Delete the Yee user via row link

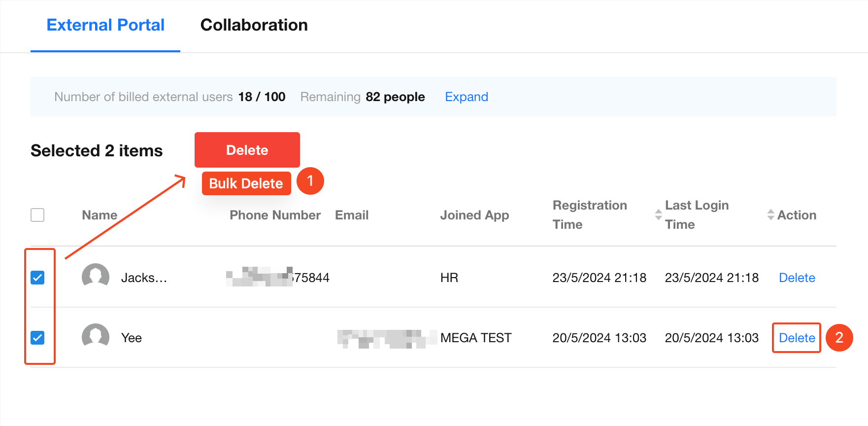pyautogui.click(x=797, y=338)
